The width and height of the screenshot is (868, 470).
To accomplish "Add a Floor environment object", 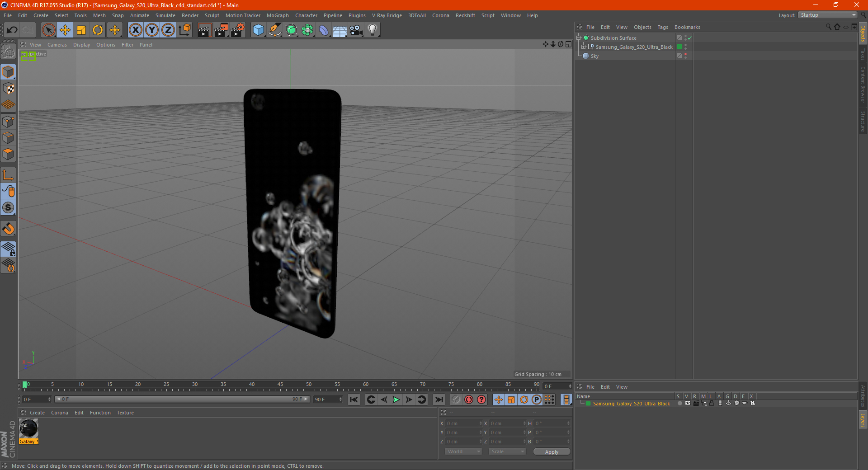I will [340, 30].
